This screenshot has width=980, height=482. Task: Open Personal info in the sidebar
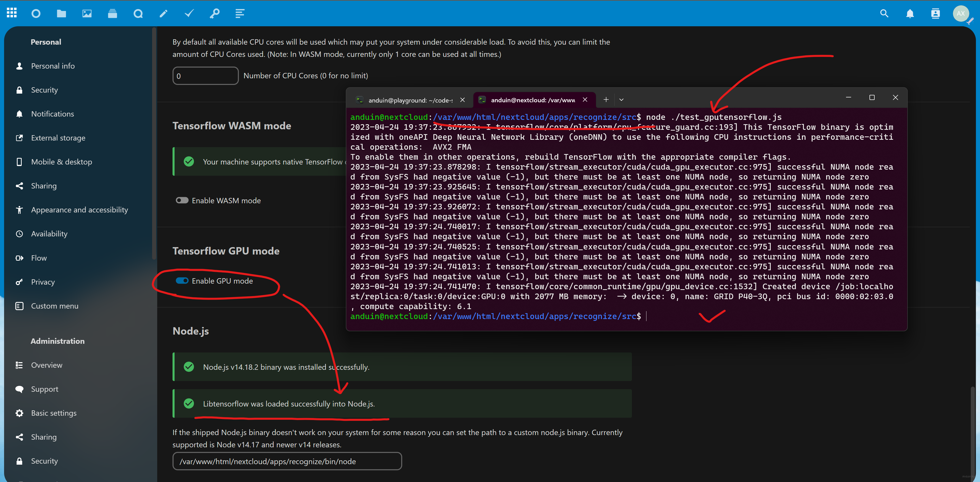coord(53,66)
